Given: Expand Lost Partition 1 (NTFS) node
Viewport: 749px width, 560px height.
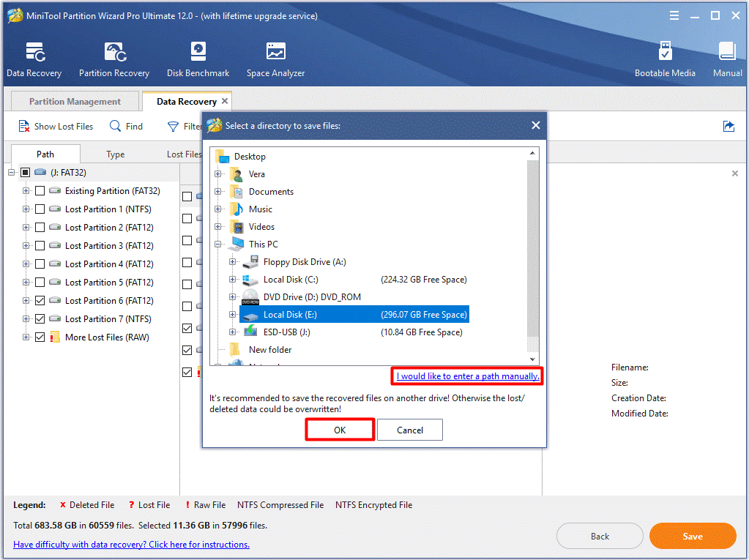Looking at the screenshot, I should [26, 209].
